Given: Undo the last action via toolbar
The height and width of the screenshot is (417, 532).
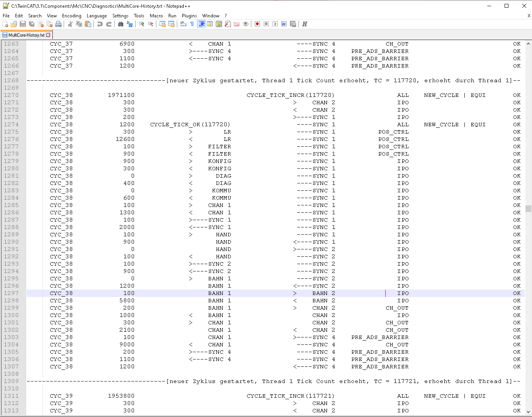Looking at the screenshot, I should 100,24.
